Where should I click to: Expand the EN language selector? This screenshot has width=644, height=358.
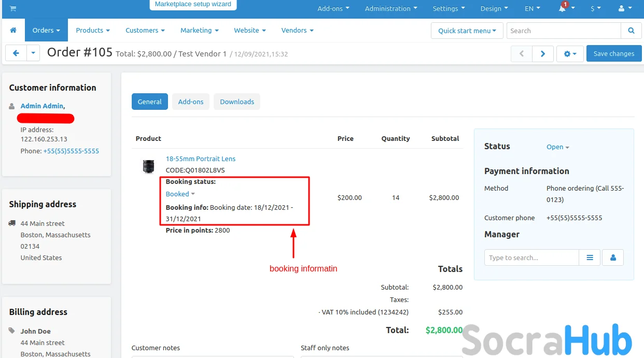tap(532, 9)
